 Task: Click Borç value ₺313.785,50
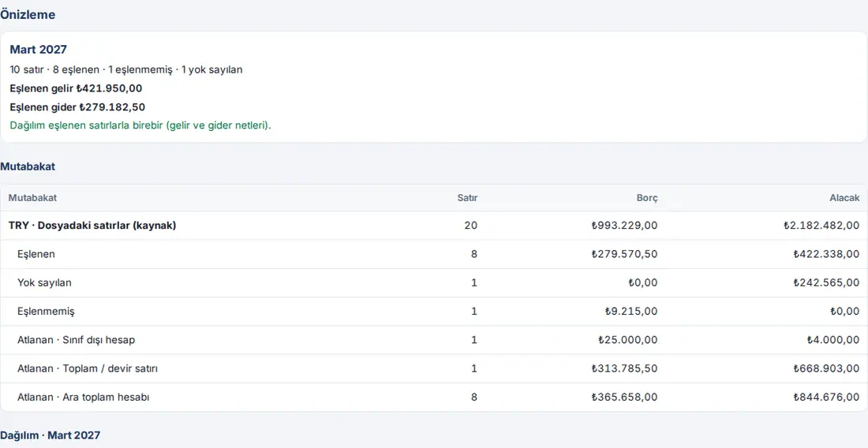click(624, 368)
